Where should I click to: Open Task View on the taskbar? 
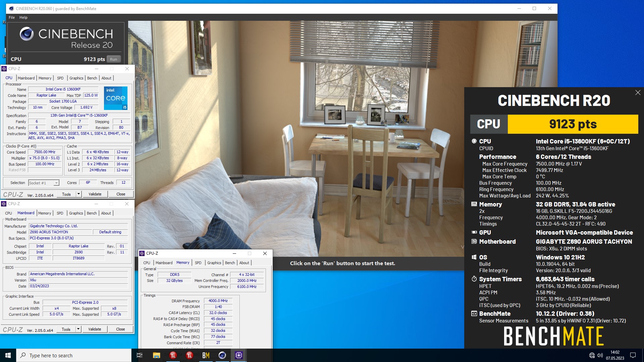pyautogui.click(x=140, y=355)
